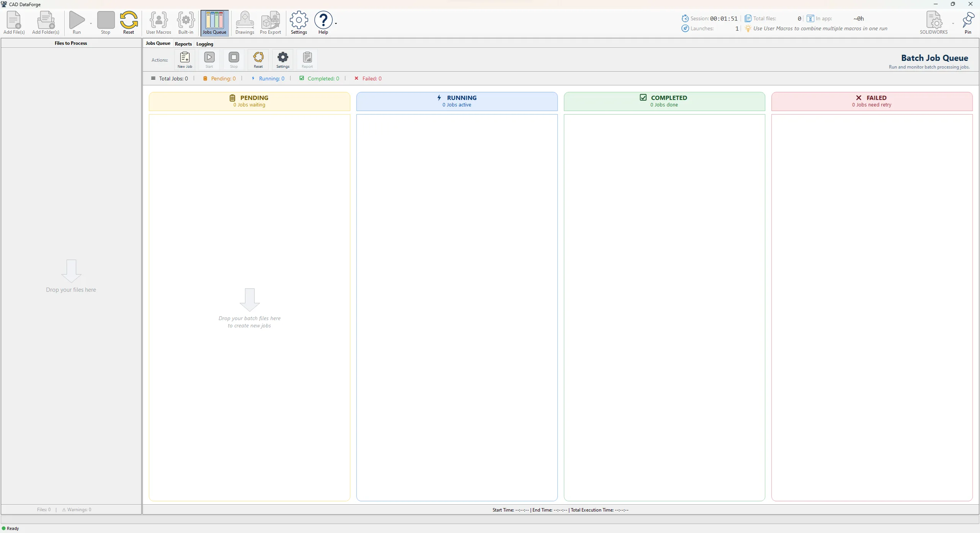Click the RUNNING column header
Image resolution: width=980 pixels, height=533 pixels.
(x=457, y=101)
